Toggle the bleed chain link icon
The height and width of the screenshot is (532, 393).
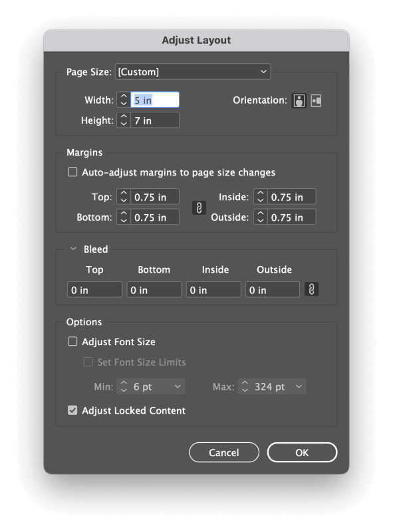(312, 289)
